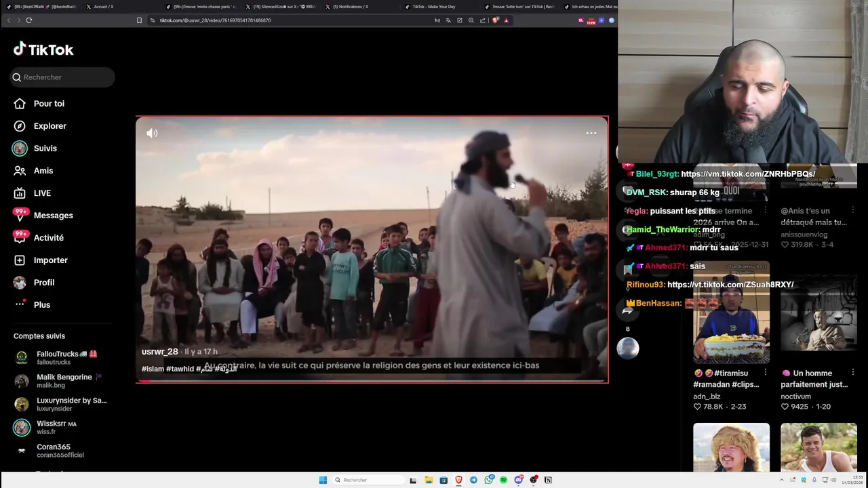Open the Pour toi feed
868x488 pixels.
[39, 104]
